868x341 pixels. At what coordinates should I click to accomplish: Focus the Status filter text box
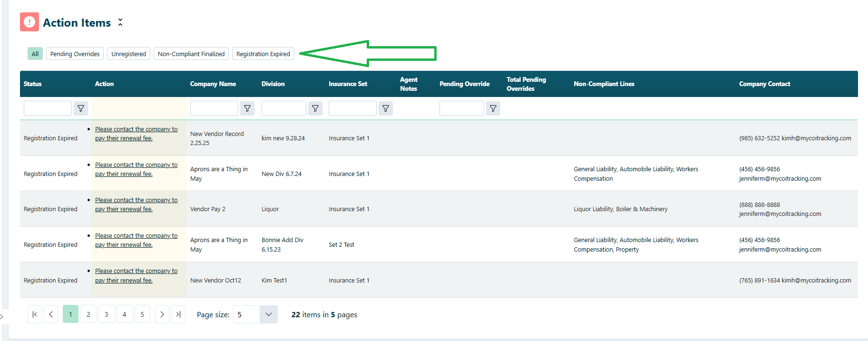coord(48,108)
